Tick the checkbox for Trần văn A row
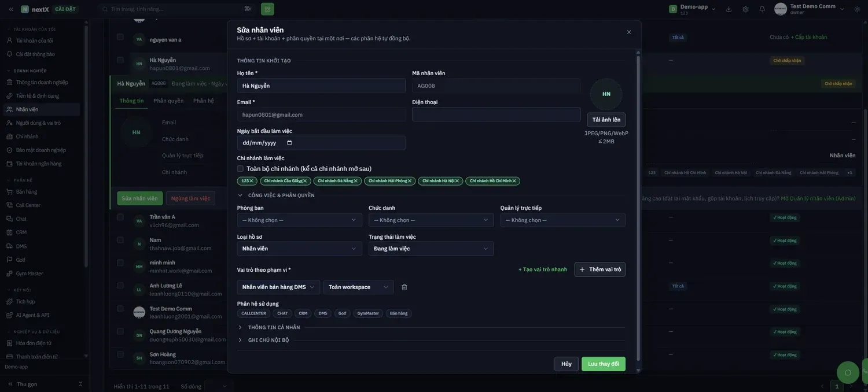The image size is (868, 392). pos(120,217)
